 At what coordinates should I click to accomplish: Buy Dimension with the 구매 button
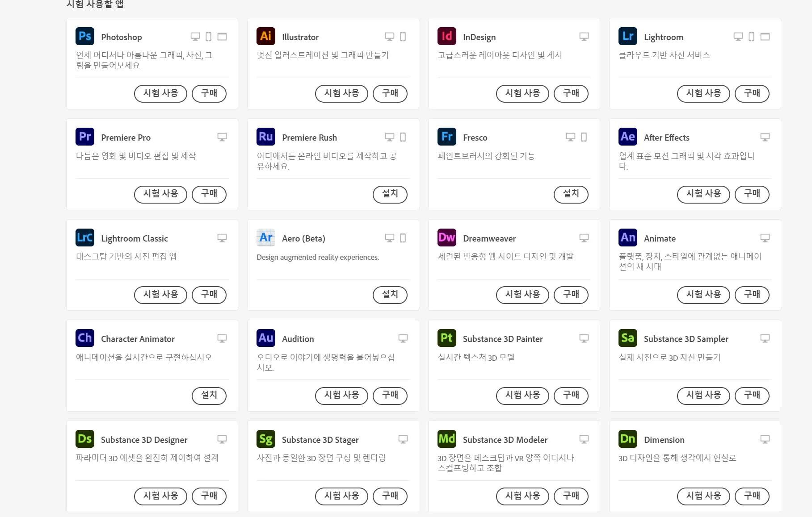coord(752,496)
